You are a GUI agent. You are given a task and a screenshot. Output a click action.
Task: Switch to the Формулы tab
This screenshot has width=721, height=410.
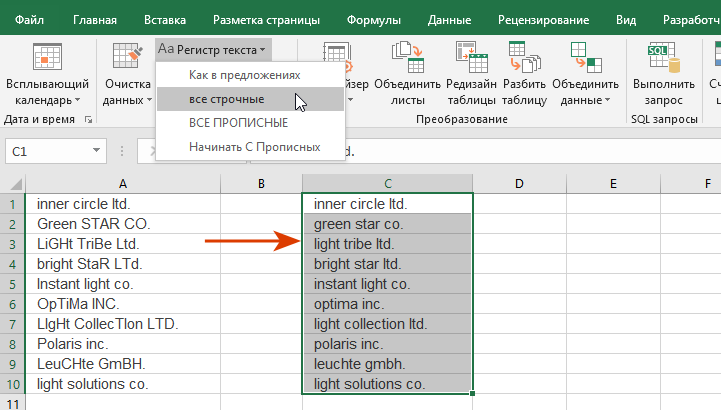[373, 20]
